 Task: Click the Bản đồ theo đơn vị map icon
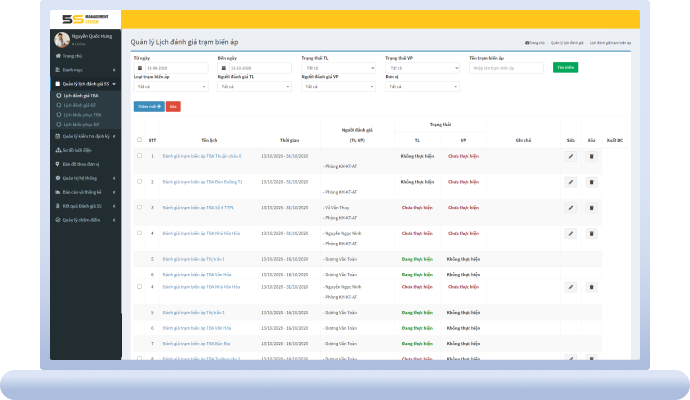[58, 163]
